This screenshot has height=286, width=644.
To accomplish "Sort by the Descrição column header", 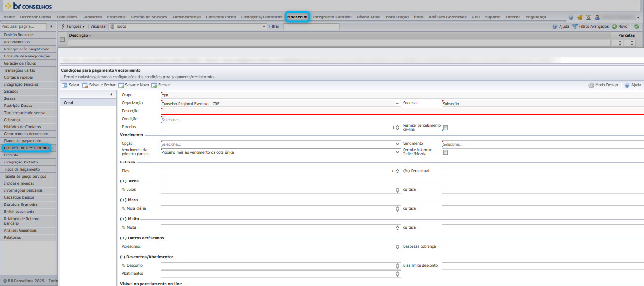I will point(78,35).
